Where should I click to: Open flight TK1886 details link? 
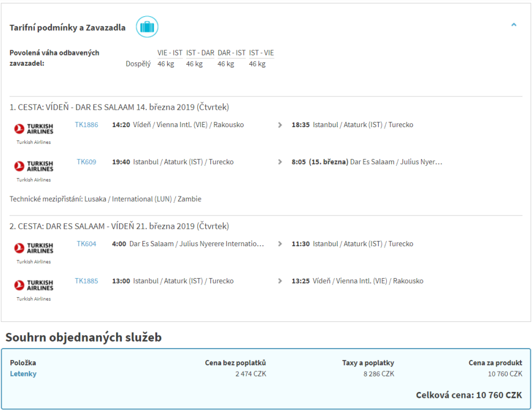coord(86,125)
